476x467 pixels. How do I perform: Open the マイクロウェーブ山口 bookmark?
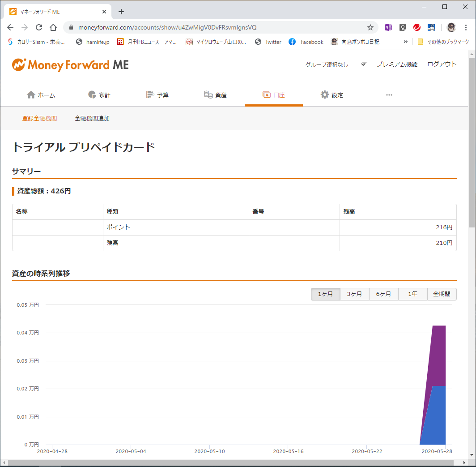pos(216,42)
